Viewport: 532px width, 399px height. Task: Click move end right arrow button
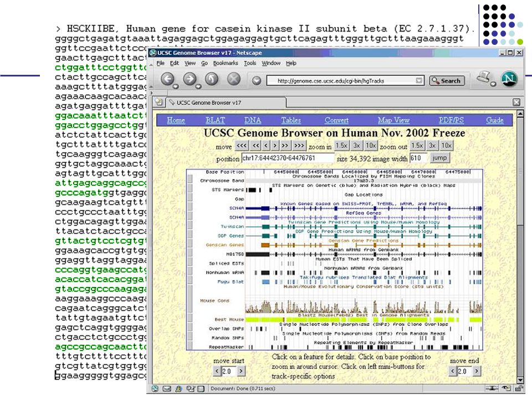(x=477, y=371)
